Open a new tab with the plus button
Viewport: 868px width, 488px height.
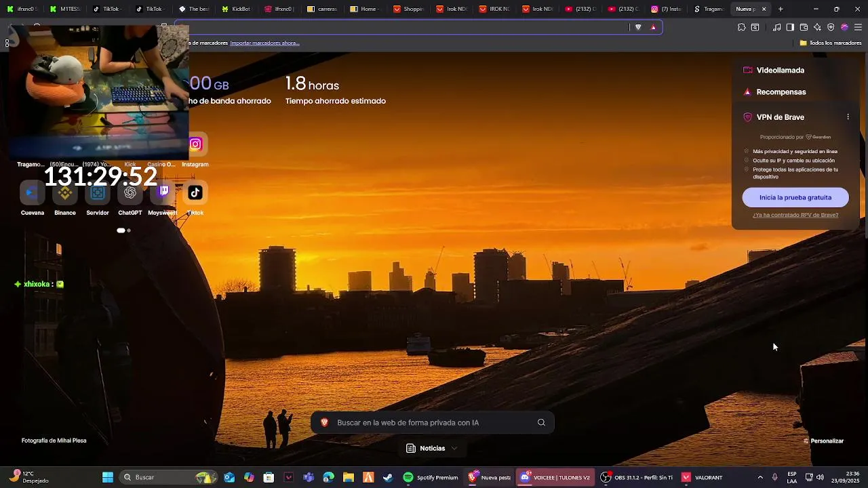781,9
